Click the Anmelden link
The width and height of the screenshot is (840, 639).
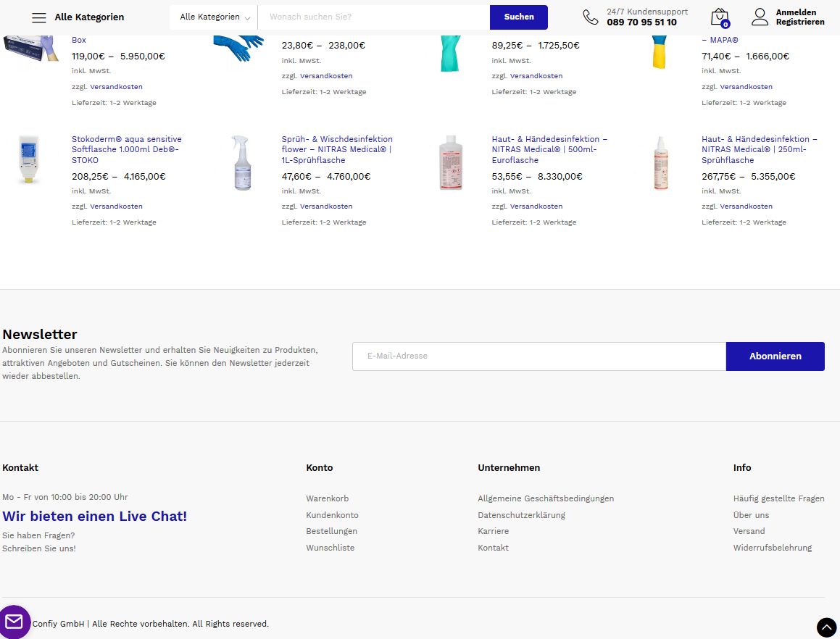pos(796,12)
